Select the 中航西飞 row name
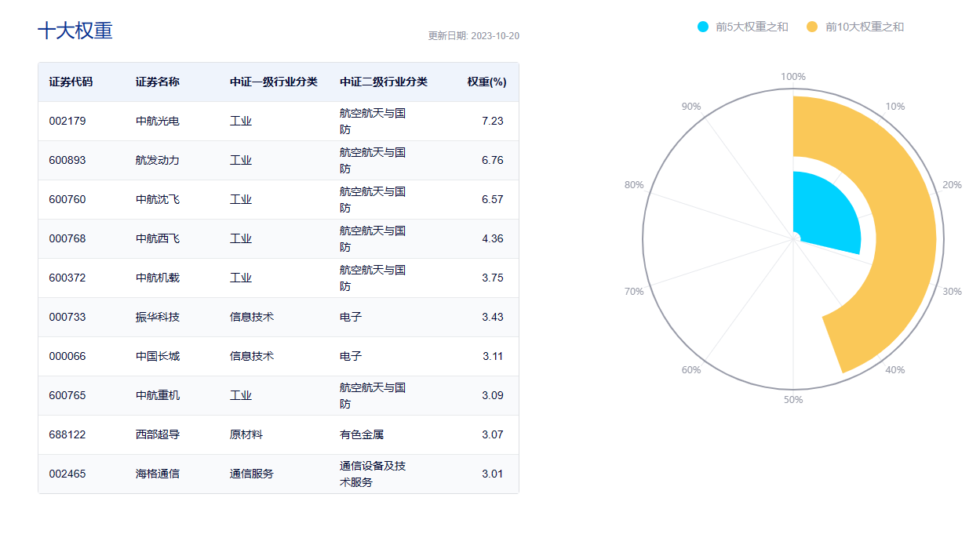The width and height of the screenshot is (980, 534). 158,238
